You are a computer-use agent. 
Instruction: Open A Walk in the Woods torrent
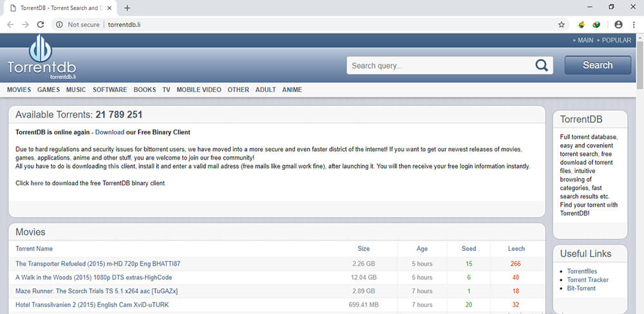pos(93,277)
